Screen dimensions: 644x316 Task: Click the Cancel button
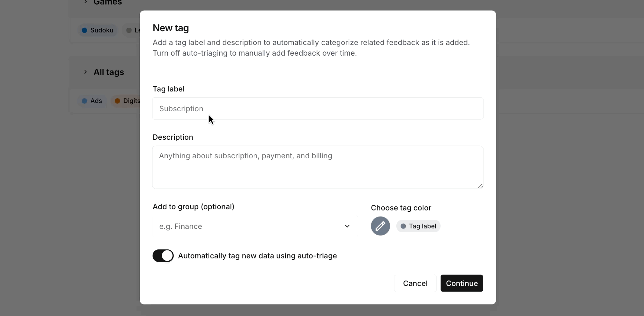414,283
